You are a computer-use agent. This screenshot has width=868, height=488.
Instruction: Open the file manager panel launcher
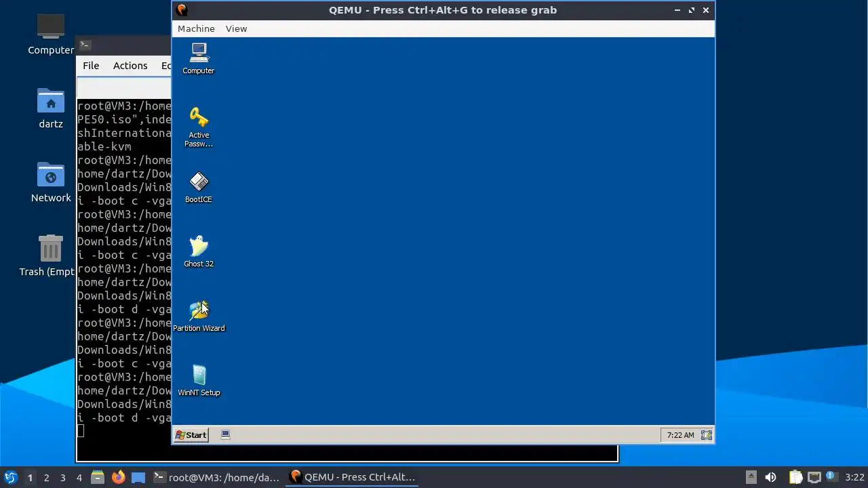point(98,477)
